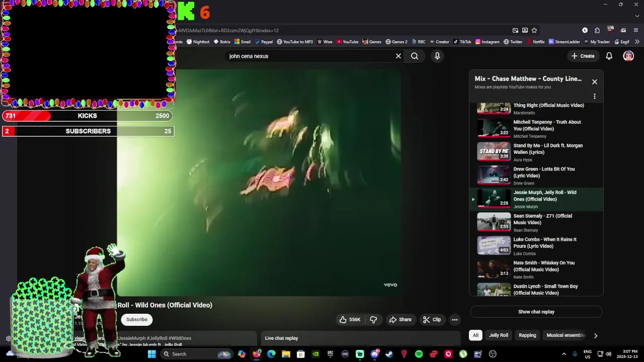Like the video with 556K likes
This screenshot has height=362, width=644.
pyautogui.click(x=350, y=320)
